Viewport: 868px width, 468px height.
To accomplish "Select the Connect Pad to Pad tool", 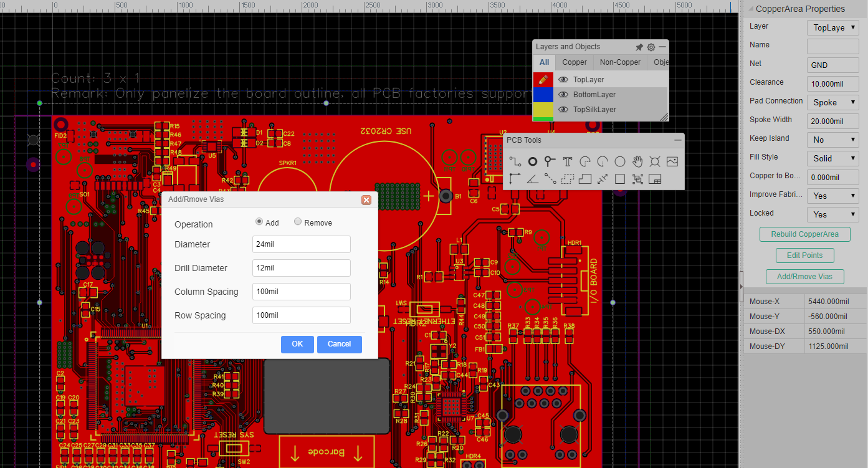I will click(550, 179).
